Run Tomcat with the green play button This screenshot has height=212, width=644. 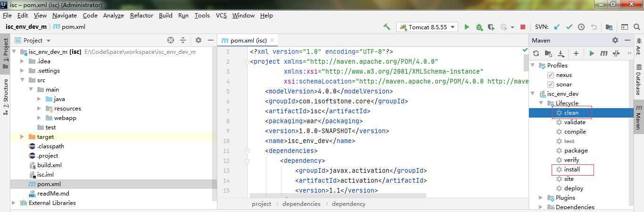click(467, 27)
